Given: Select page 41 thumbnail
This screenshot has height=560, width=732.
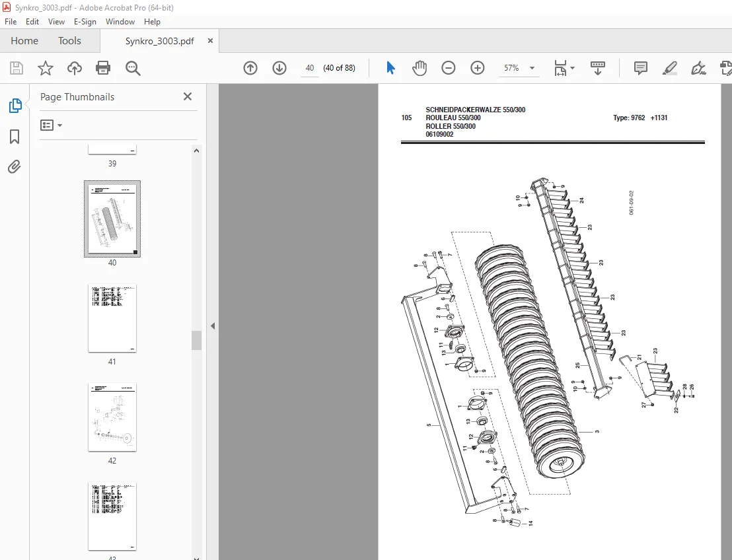Looking at the screenshot, I should (x=112, y=318).
